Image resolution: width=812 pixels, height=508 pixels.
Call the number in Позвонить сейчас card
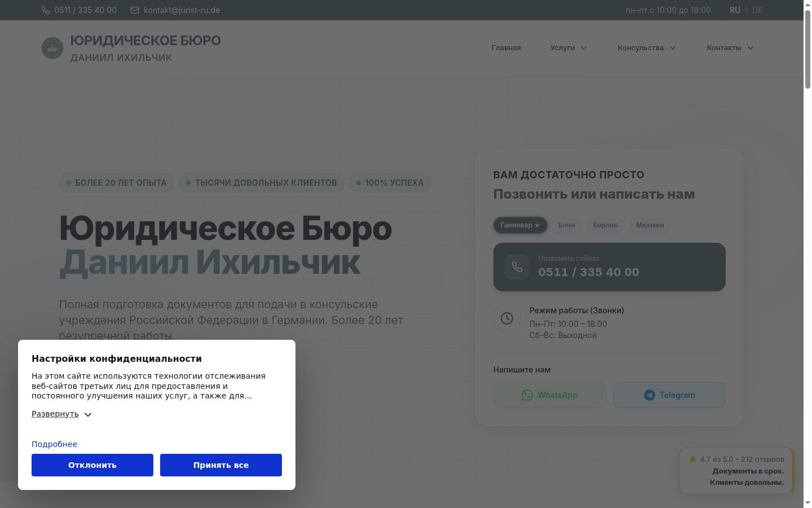coord(610,267)
